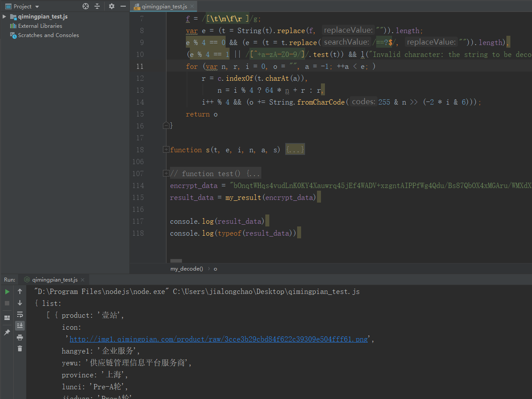This screenshot has width=532, height=399.
Task: Stop the running process
Action: pos(7,303)
